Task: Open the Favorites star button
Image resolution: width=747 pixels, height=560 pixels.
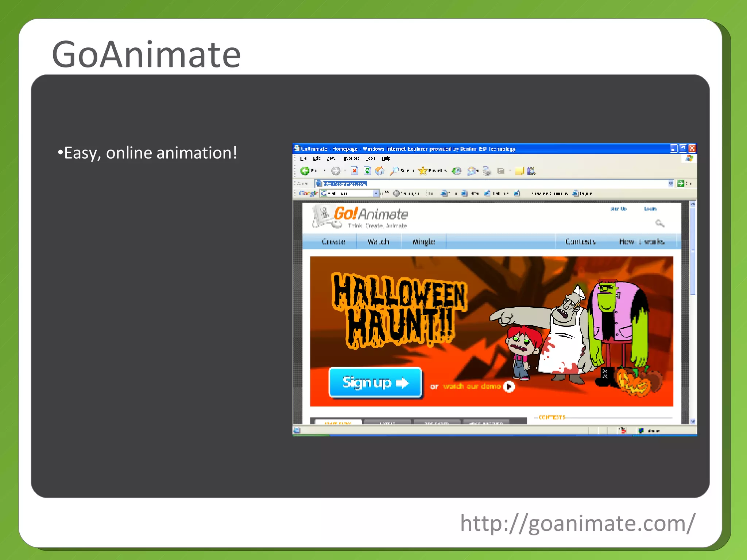Action: click(x=422, y=171)
